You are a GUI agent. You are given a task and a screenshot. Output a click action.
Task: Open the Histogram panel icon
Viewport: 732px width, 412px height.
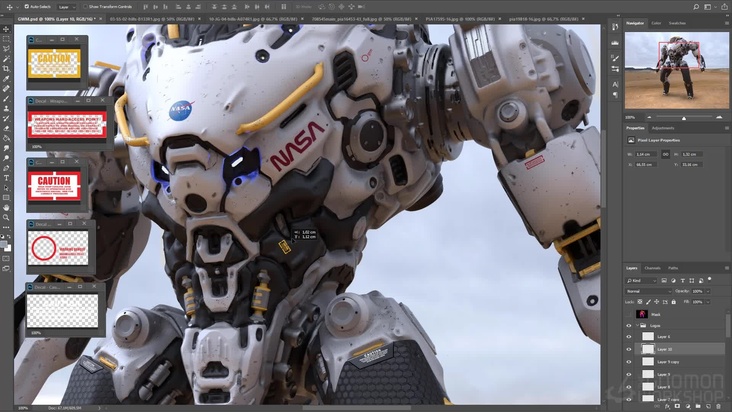point(615,43)
